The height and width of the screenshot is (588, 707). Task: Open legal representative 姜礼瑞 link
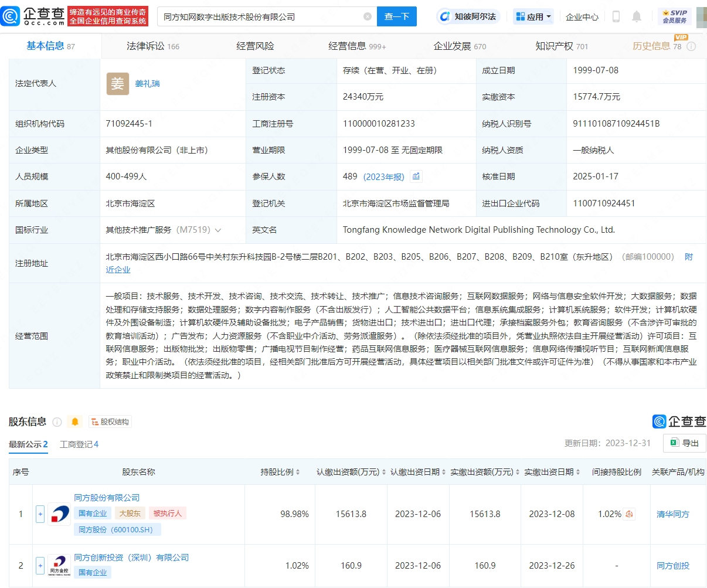pos(147,84)
